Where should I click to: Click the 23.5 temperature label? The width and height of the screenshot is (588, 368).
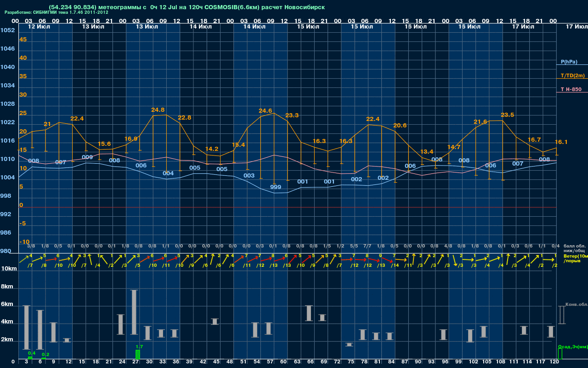click(507, 115)
